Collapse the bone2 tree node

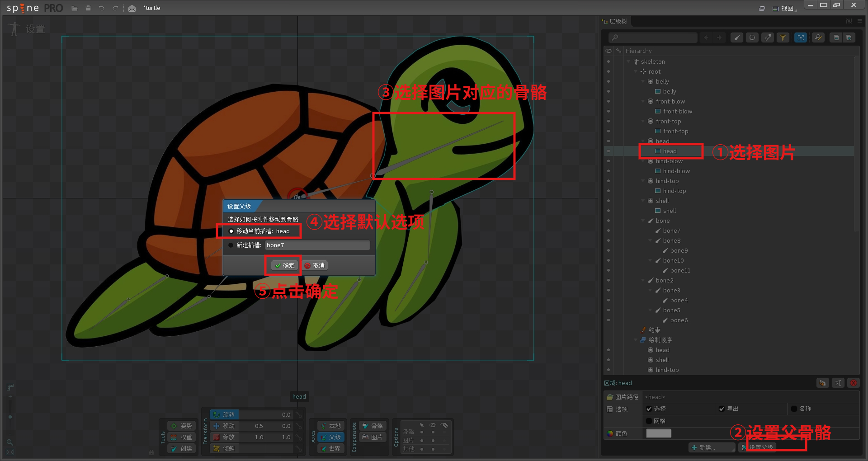(x=643, y=280)
